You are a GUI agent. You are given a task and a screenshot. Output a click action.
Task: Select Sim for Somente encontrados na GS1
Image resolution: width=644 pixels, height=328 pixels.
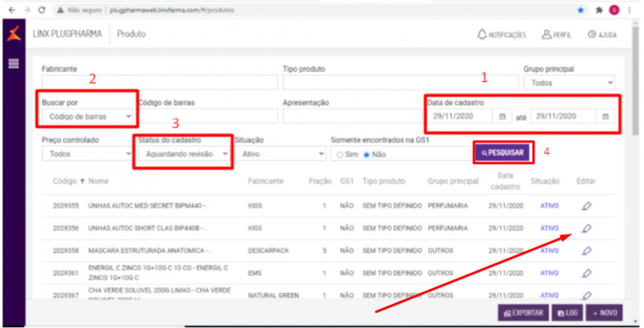(x=340, y=155)
